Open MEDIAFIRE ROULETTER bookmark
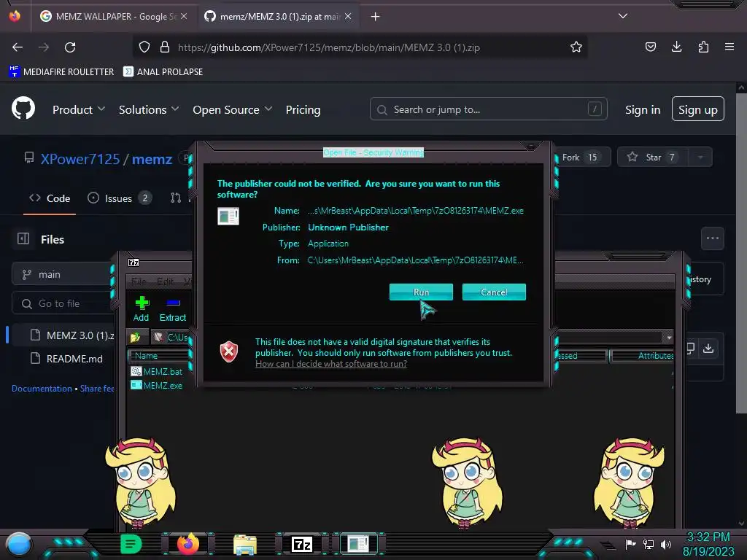 point(61,72)
